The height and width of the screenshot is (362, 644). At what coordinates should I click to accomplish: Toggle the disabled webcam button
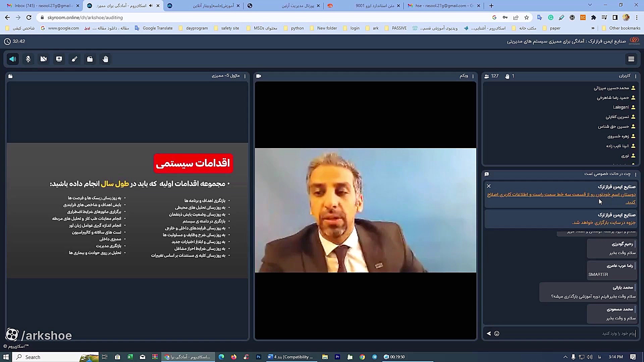pos(44,59)
